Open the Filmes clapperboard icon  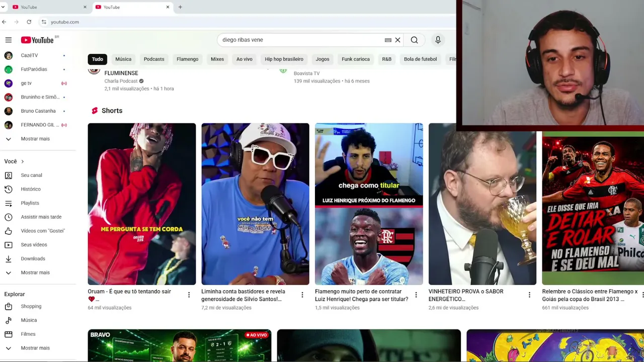pyautogui.click(x=9, y=334)
